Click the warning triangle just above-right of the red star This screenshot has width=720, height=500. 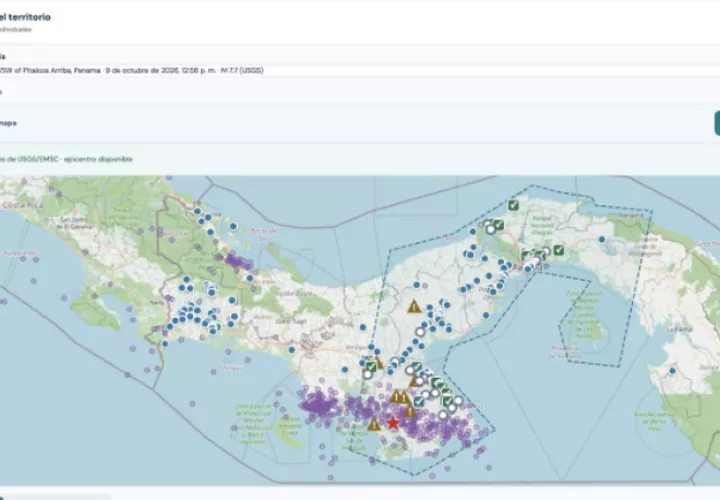(410, 411)
